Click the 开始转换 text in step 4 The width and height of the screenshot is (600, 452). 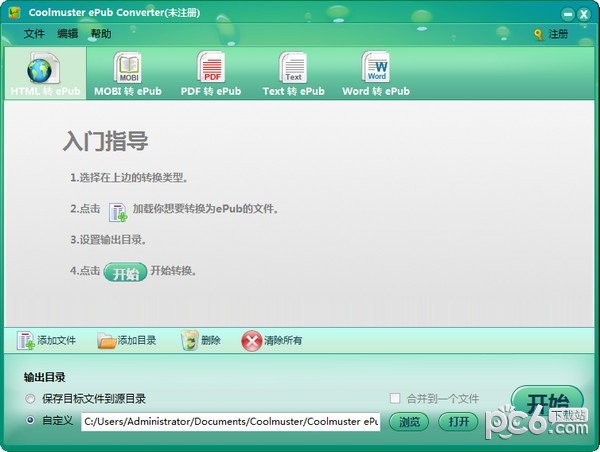pyautogui.click(x=173, y=271)
